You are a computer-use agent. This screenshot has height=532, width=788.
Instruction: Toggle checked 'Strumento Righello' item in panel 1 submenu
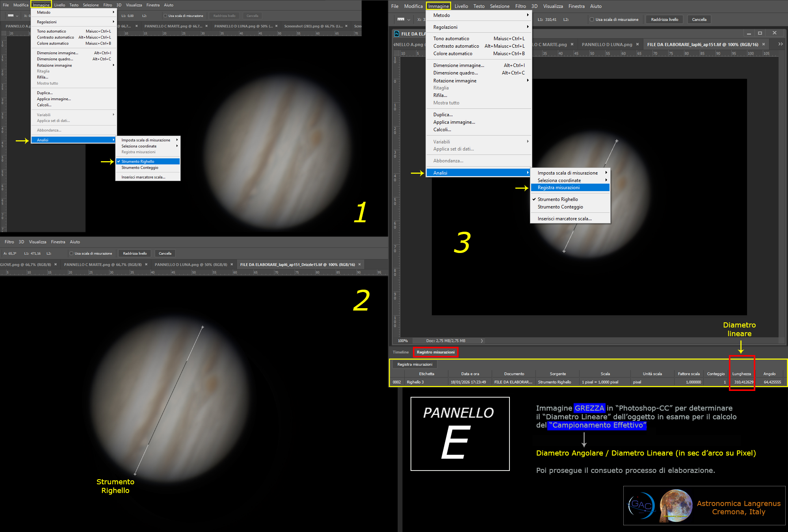[x=138, y=162]
